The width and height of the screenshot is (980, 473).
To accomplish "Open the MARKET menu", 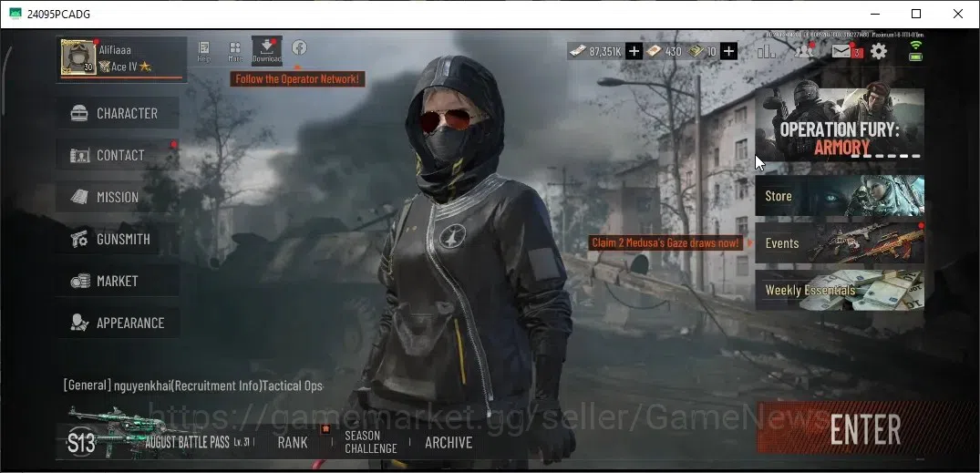I will (118, 281).
